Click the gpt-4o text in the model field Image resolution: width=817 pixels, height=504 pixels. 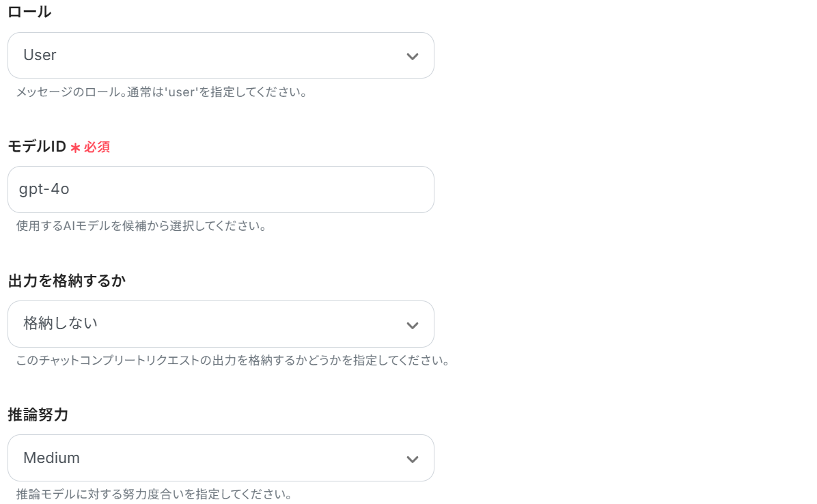coord(44,189)
